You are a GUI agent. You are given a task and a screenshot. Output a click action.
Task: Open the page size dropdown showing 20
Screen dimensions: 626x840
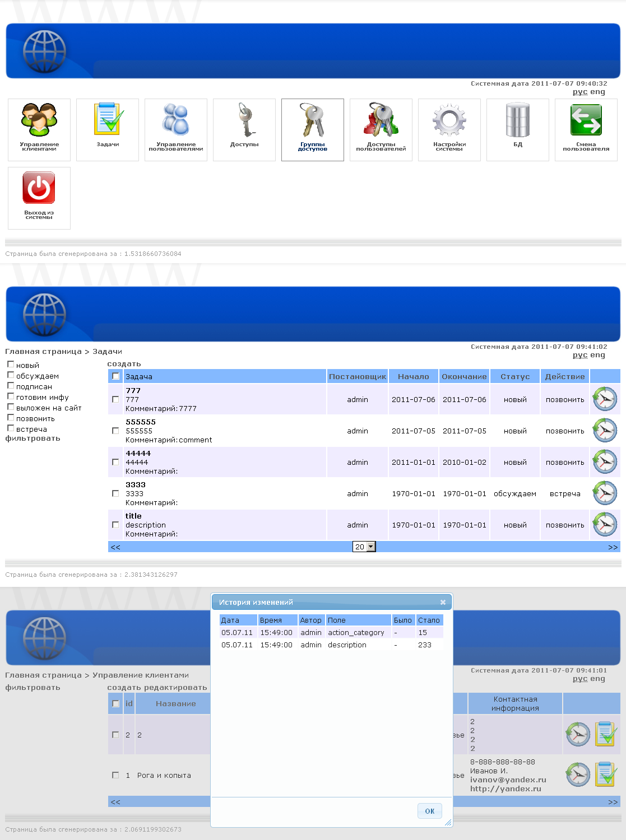(x=364, y=546)
